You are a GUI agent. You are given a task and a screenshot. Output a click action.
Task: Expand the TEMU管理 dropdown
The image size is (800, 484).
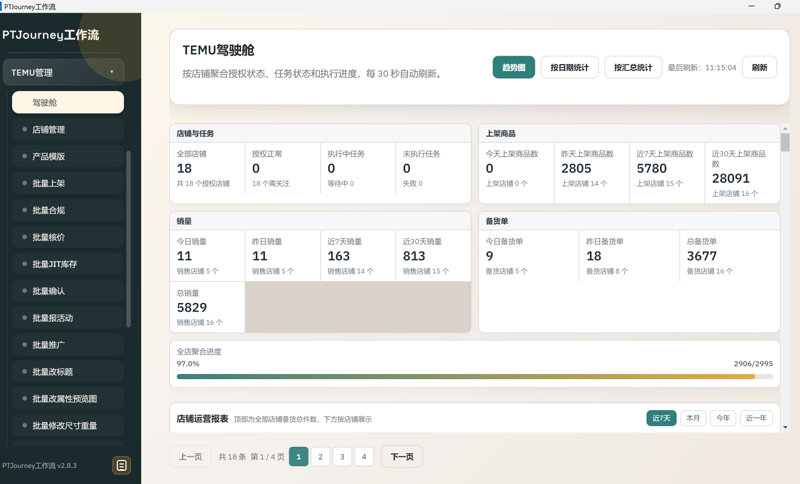point(64,72)
